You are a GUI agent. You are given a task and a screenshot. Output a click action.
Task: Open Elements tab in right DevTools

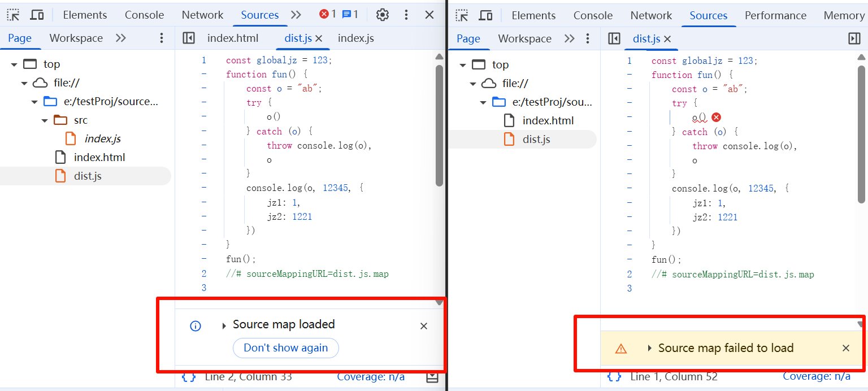pos(533,15)
